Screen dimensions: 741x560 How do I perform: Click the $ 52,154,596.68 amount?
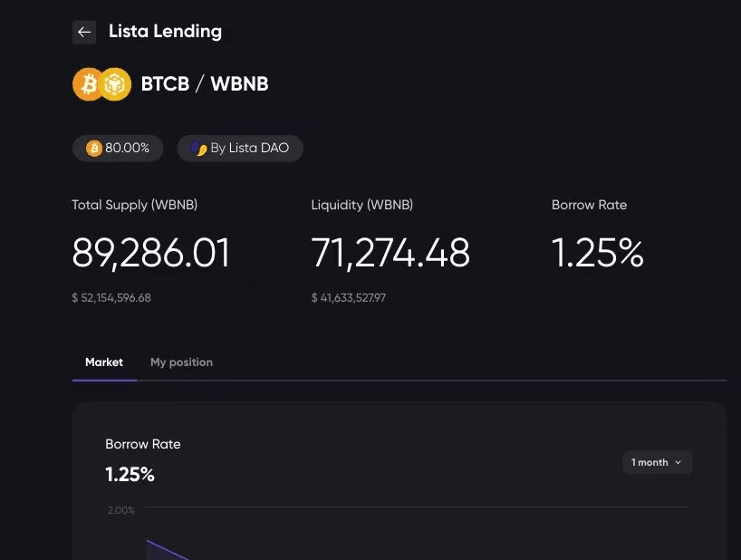pyautogui.click(x=111, y=298)
